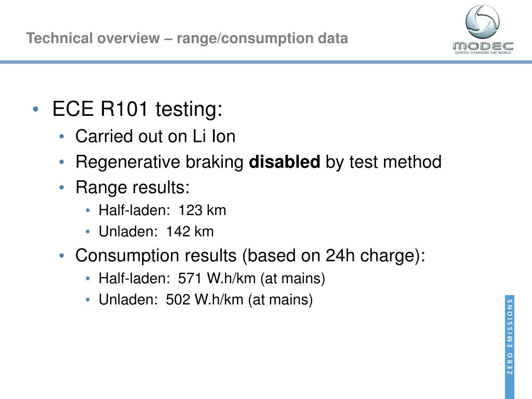Image resolution: width=532 pixels, height=399 pixels.
Task: Click the MODEC wordmark text
Action: click(483, 46)
